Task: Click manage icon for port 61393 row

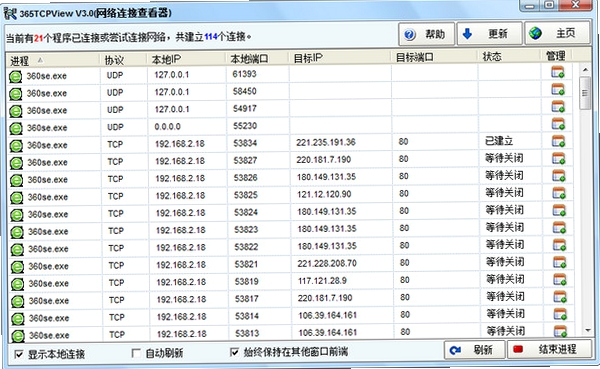Action: 558,72
